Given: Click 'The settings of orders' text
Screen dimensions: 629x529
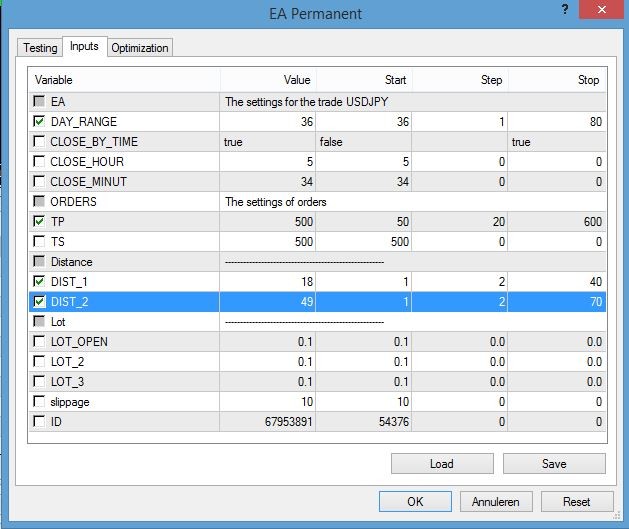Looking at the screenshot, I should click(276, 202).
